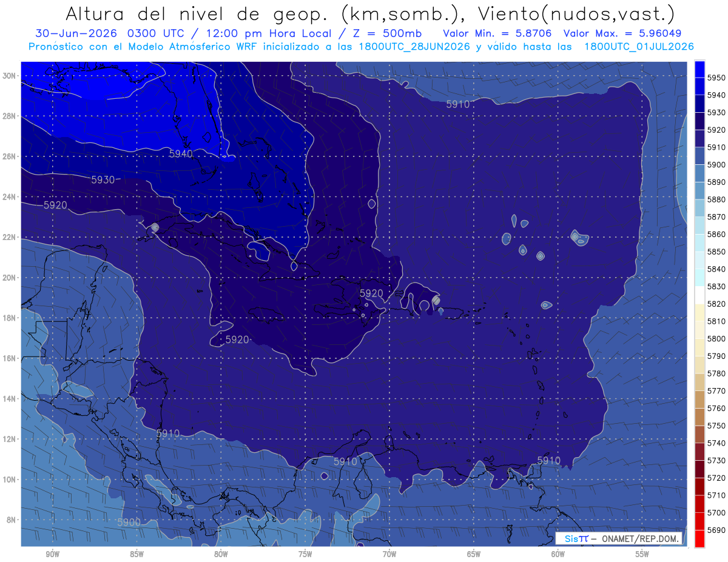Click the 85W longitude axis label
Image resolution: width=728 pixels, height=562 pixels.
pyautogui.click(x=136, y=554)
